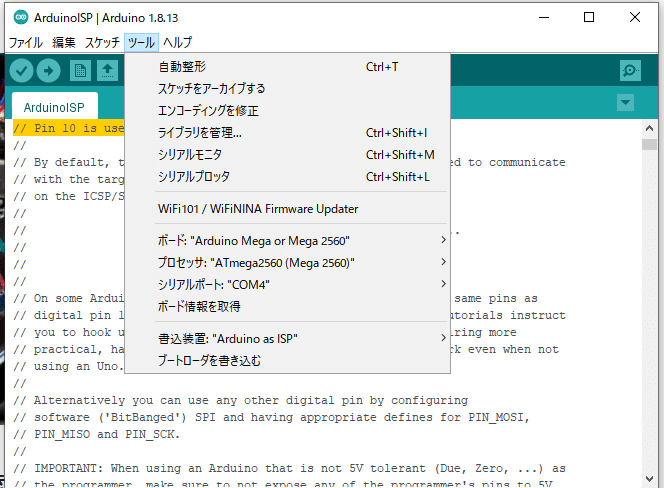Open ライブラリを管理...
The width and height of the screenshot is (664, 488).
(x=288, y=133)
